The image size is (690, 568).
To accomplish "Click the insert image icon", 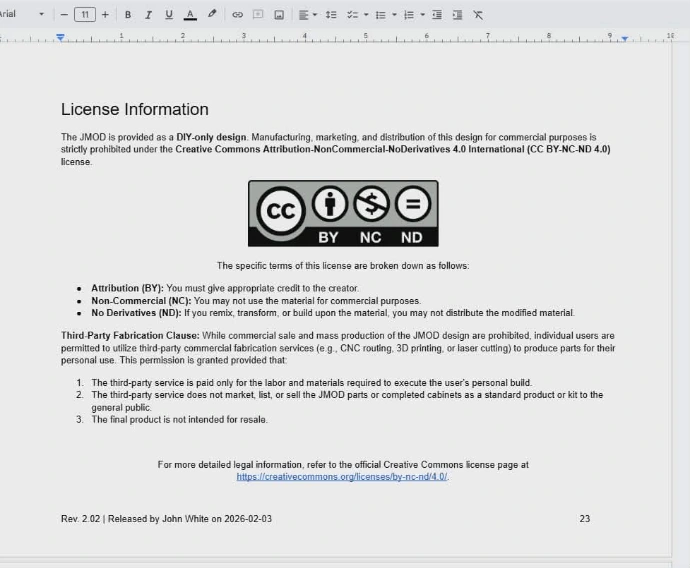I will (279, 15).
